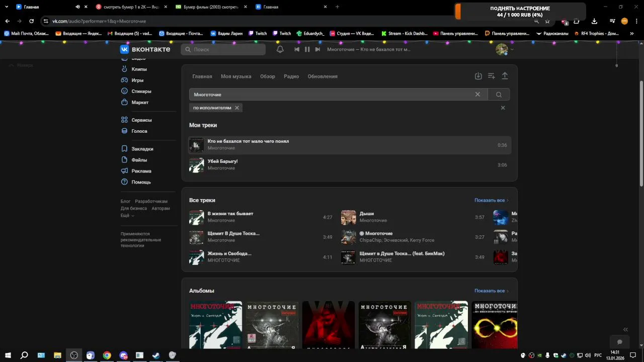This screenshot has width=644, height=362.
Task: Skip to next track in header player
Action: click(x=317, y=49)
